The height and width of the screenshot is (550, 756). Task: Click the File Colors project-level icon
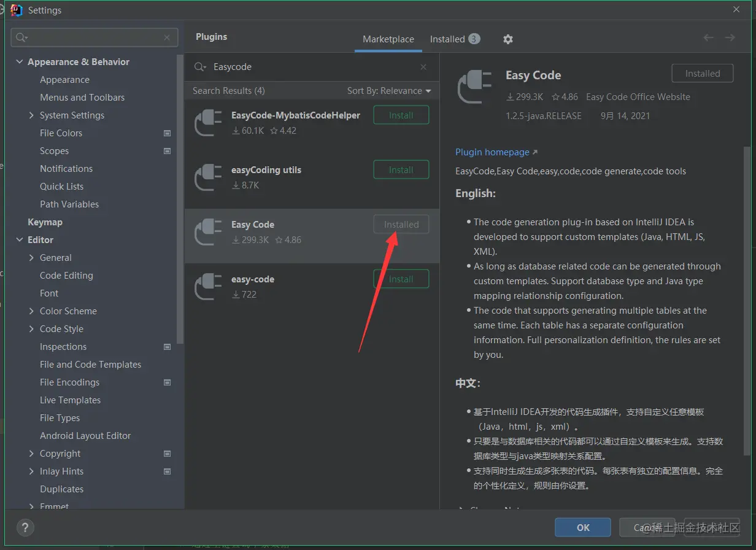168,133
